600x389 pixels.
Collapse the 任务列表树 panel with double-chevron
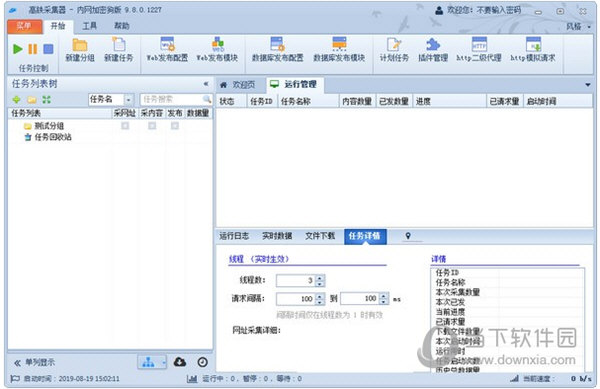(x=206, y=83)
